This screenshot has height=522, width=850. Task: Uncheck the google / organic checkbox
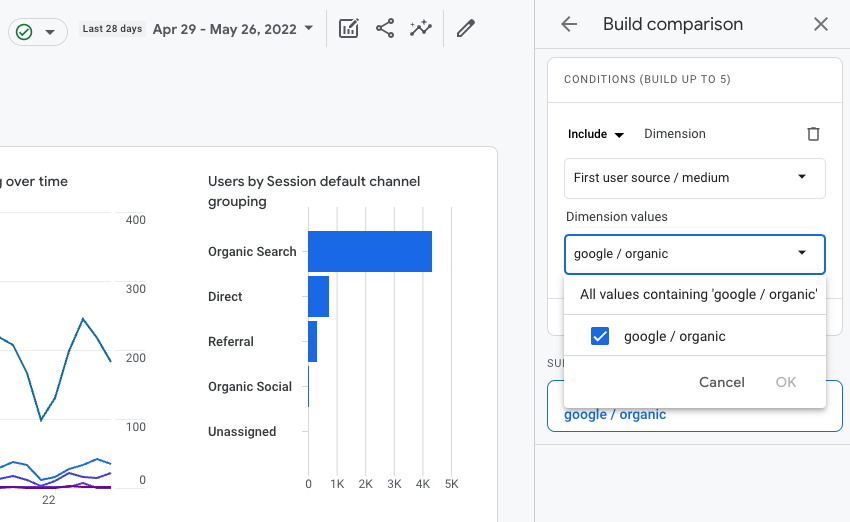pyautogui.click(x=600, y=336)
